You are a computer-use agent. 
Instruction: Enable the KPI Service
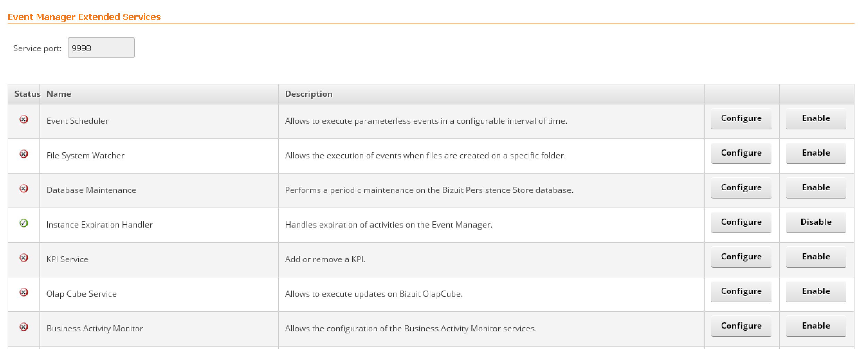(816, 257)
